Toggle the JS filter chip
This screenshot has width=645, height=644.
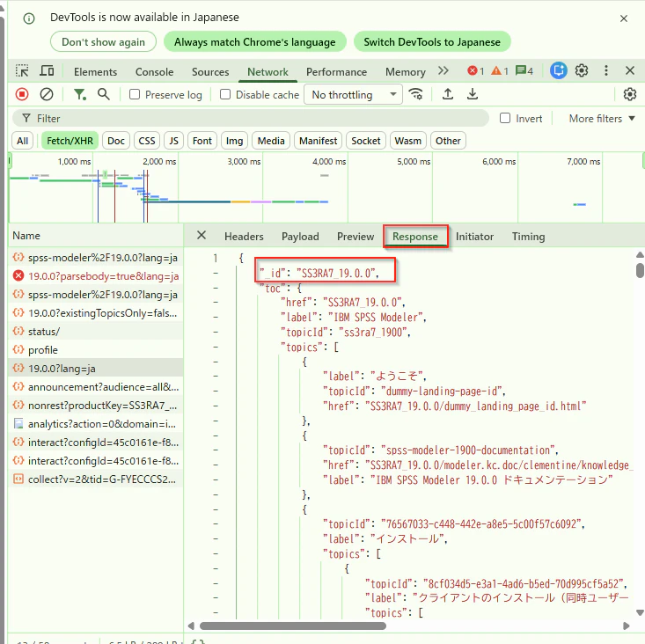pyautogui.click(x=173, y=141)
